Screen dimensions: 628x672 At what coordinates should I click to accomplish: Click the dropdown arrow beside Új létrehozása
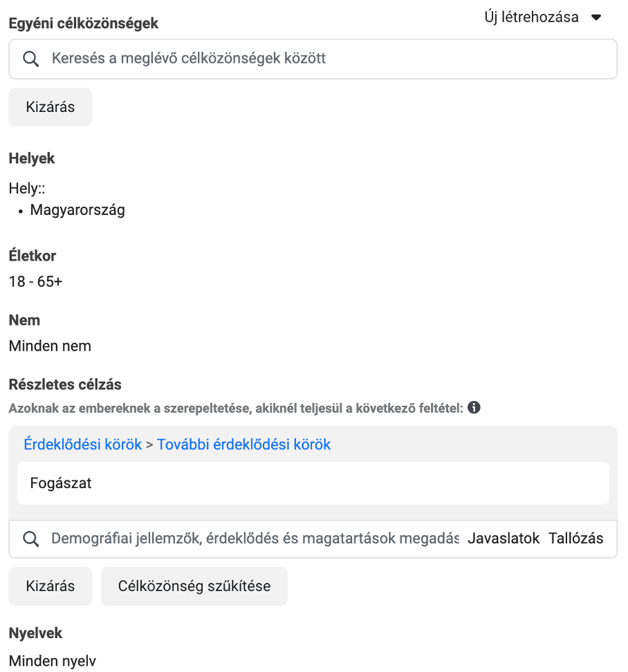[596, 17]
